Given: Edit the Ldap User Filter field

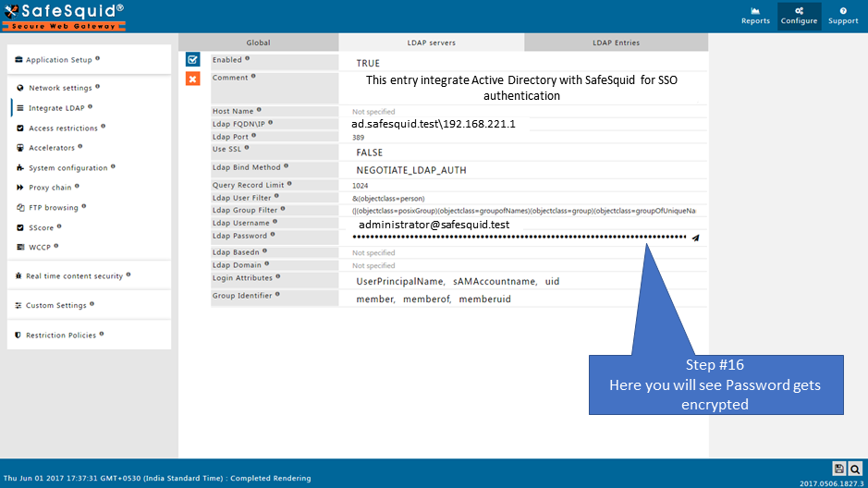Looking at the screenshot, I should tap(523, 198).
